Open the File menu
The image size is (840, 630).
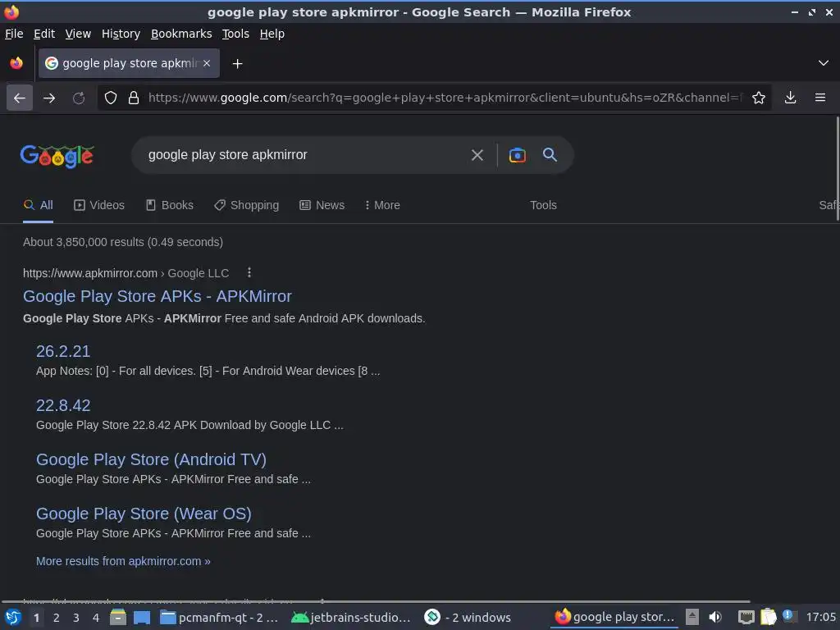tap(14, 34)
